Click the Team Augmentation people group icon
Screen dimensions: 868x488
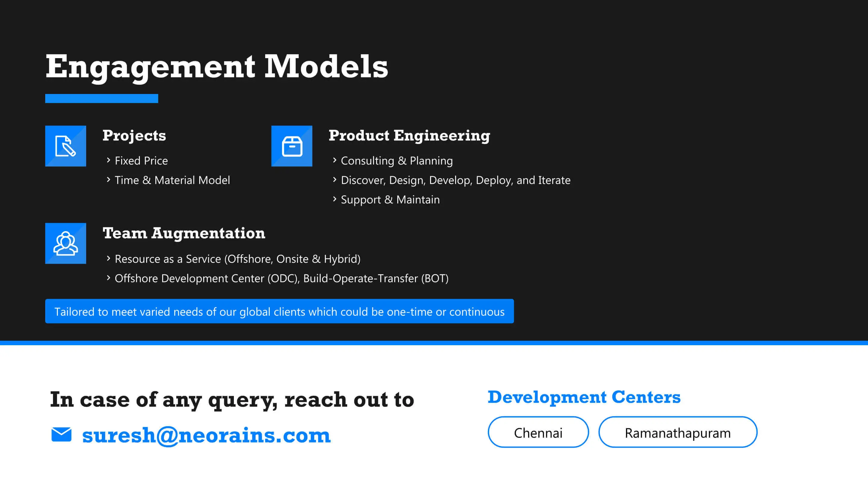pos(66,243)
